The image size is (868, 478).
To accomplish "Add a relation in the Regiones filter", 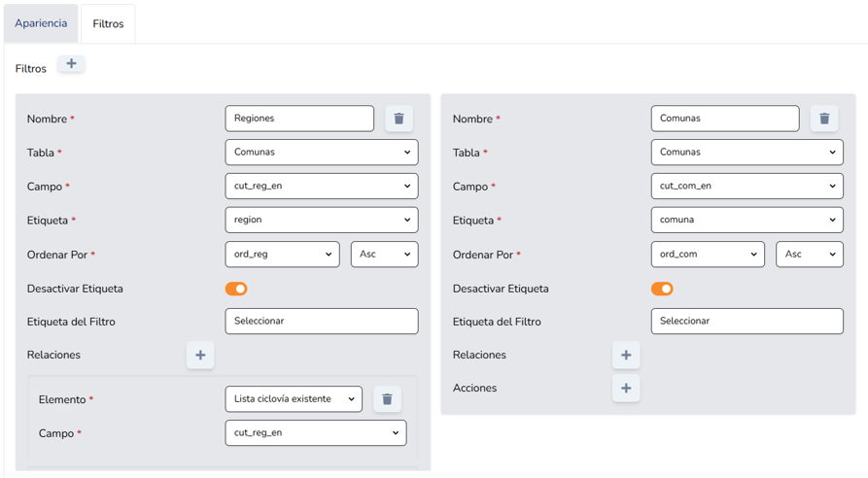I will [200, 356].
